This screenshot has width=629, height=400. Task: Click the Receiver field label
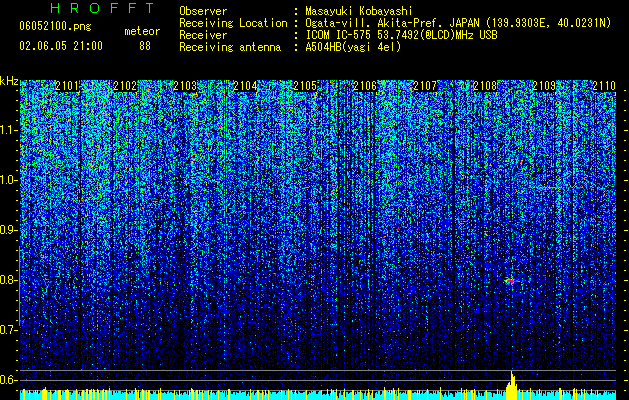point(203,35)
